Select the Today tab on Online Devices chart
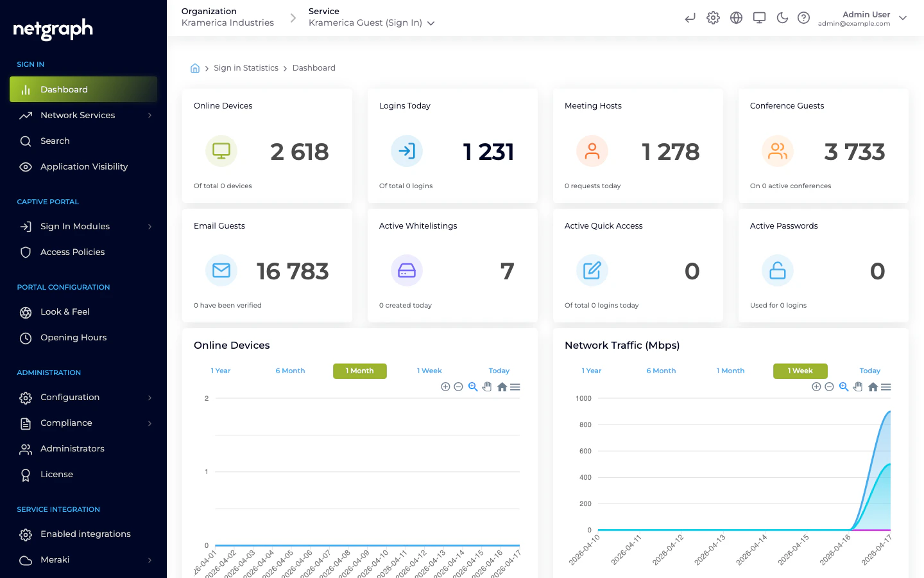Viewport: 924px width, 578px height. click(x=499, y=371)
